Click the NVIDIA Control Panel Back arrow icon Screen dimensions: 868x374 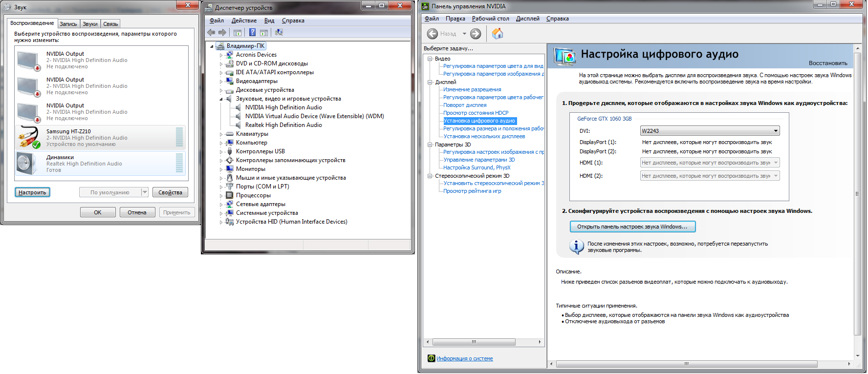[433, 34]
